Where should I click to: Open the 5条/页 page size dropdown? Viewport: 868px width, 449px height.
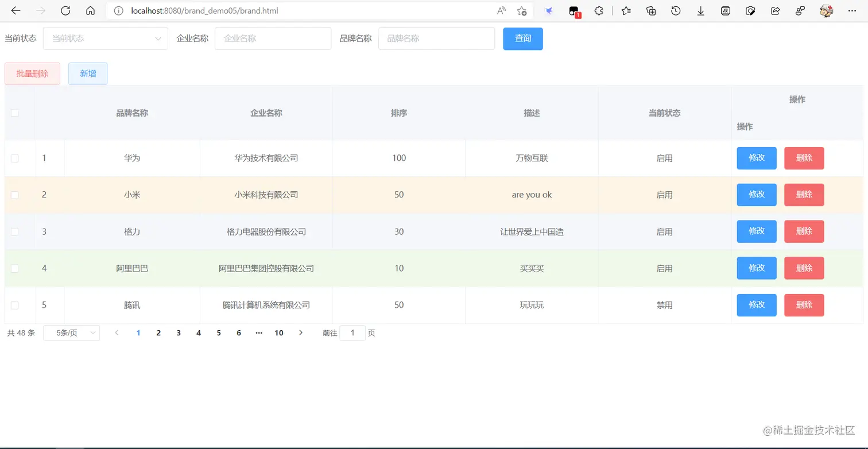click(72, 333)
